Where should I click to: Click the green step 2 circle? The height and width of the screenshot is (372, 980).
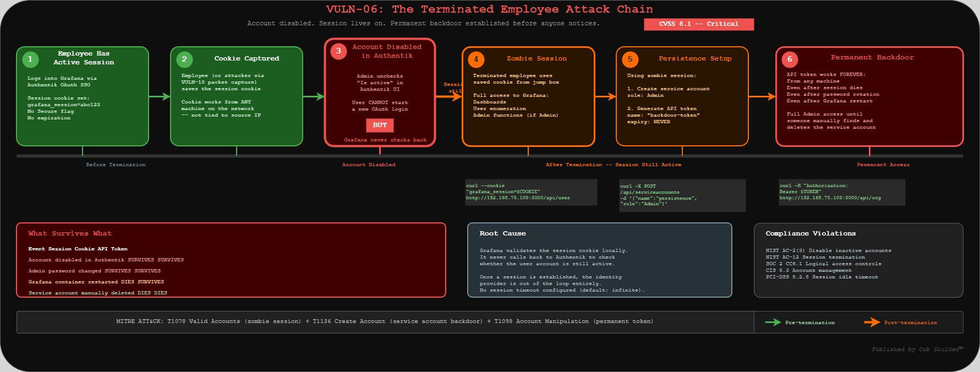tap(184, 59)
